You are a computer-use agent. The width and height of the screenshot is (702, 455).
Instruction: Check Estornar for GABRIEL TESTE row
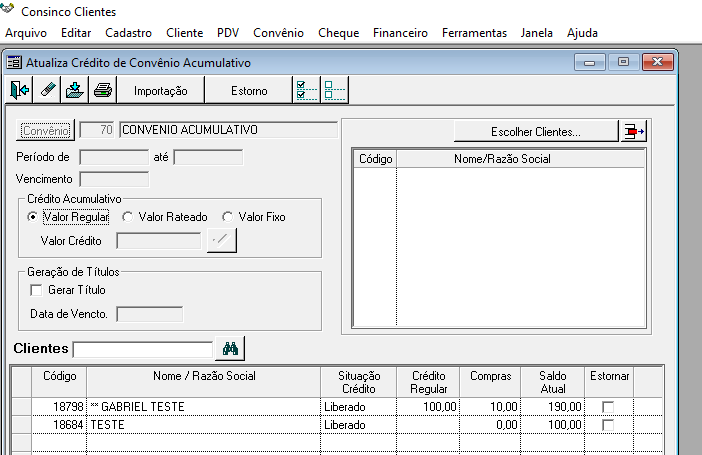point(608,407)
